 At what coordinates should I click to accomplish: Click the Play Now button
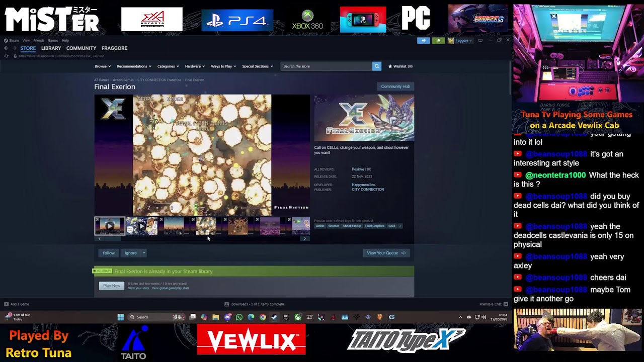click(x=112, y=286)
